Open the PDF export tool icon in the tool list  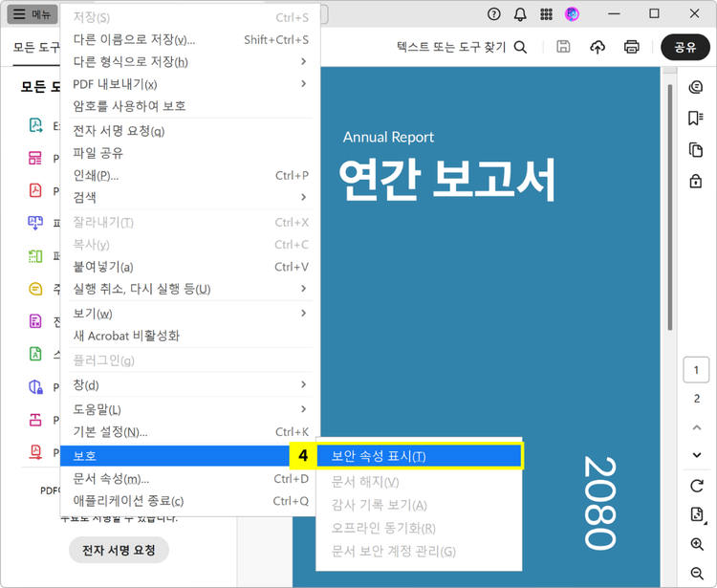[x=35, y=125]
